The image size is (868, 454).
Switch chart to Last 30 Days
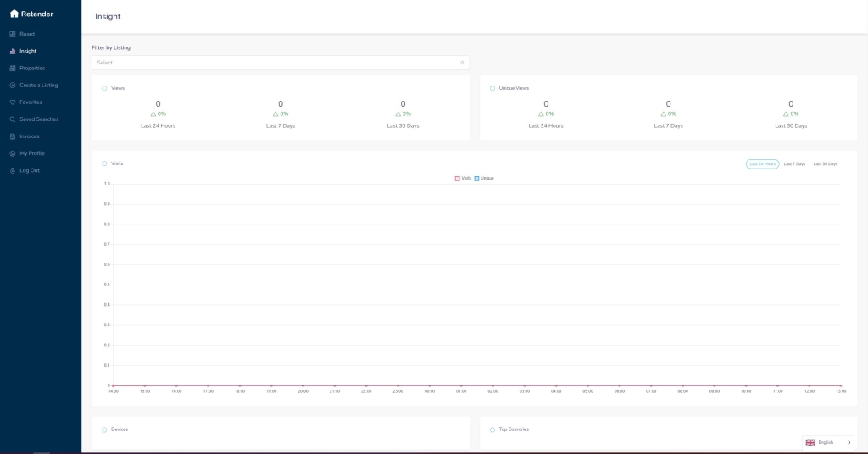(x=825, y=163)
